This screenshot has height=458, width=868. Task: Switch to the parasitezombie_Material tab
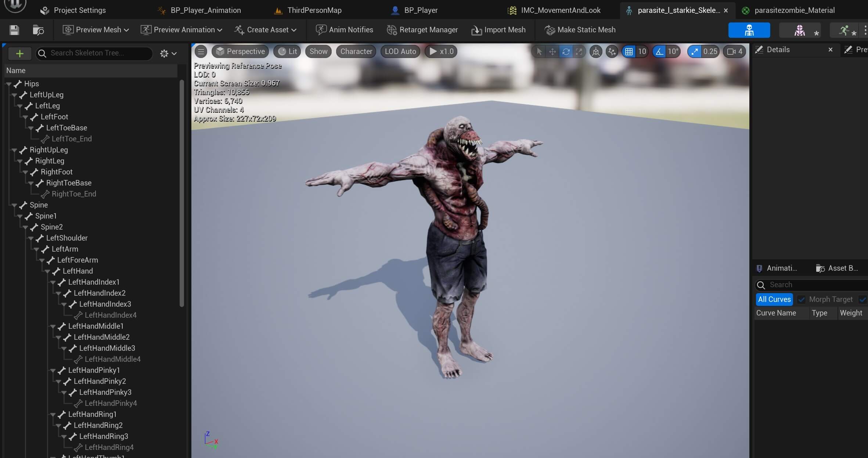click(788, 10)
